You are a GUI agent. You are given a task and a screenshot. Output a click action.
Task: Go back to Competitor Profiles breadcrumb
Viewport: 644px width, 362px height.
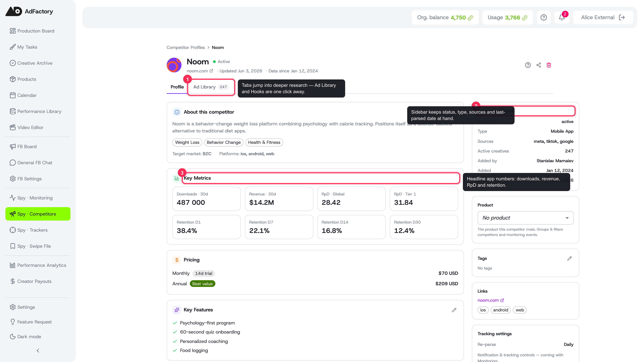pyautogui.click(x=185, y=47)
